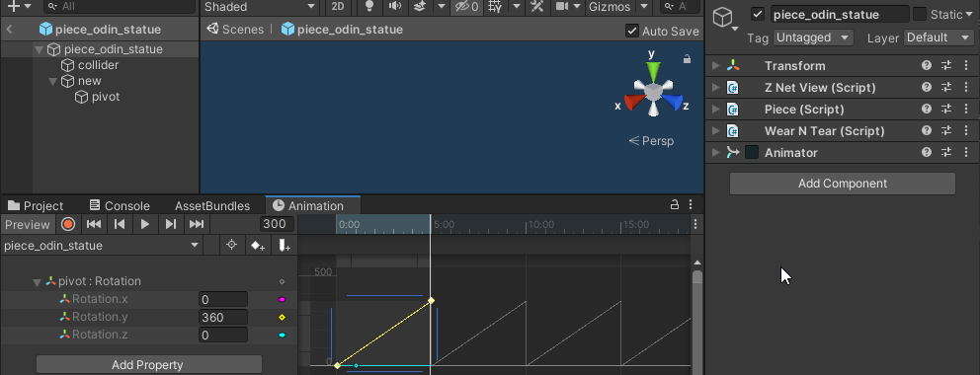Collapse the pivot : Rotation property
Image resolution: width=980 pixels, height=375 pixels.
tap(37, 282)
